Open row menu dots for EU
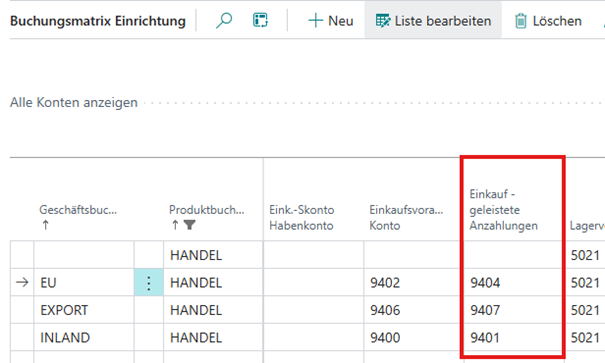605x363 pixels. pyautogui.click(x=149, y=283)
